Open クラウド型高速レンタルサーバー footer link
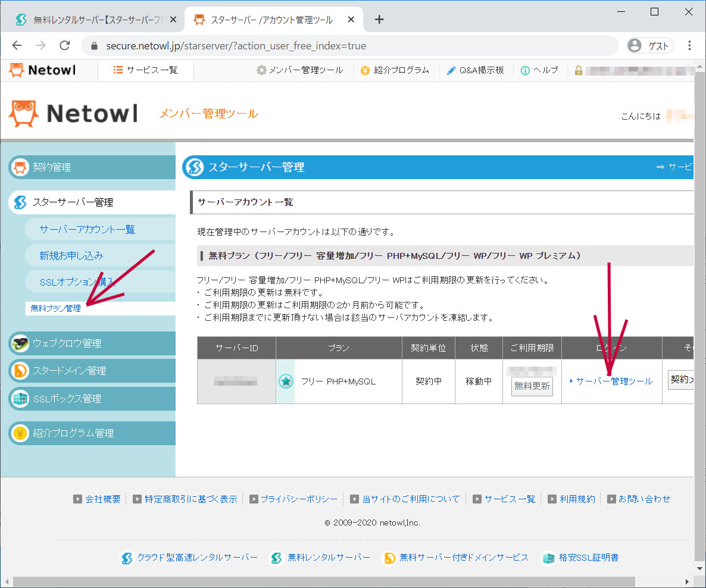Screen dimensions: 706x588 (x=197, y=558)
